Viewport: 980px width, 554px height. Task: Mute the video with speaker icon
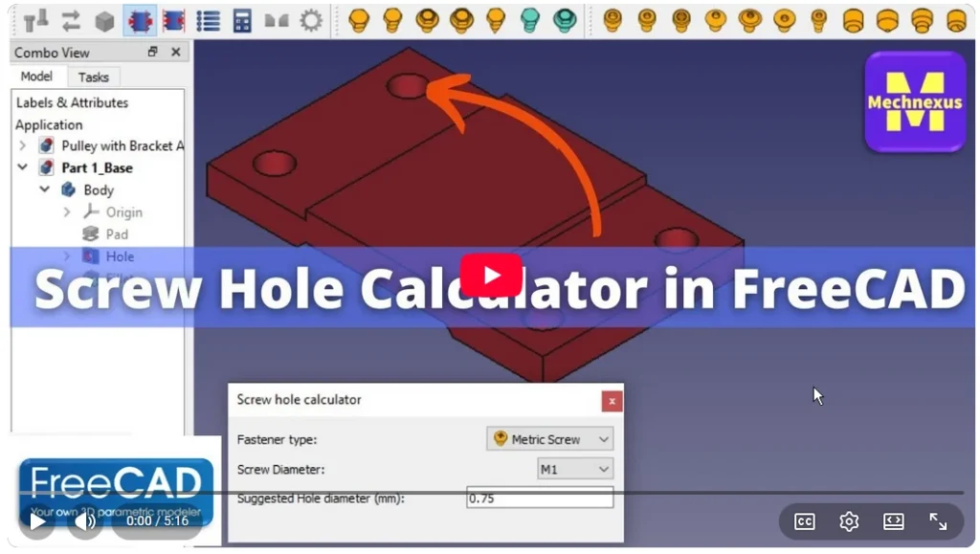tap(85, 521)
